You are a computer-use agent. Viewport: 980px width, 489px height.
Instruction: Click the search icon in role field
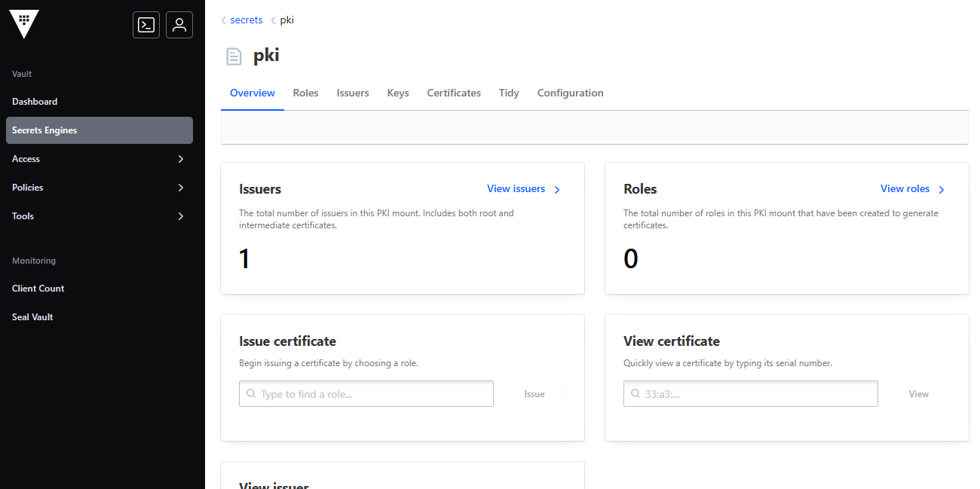[251, 393]
